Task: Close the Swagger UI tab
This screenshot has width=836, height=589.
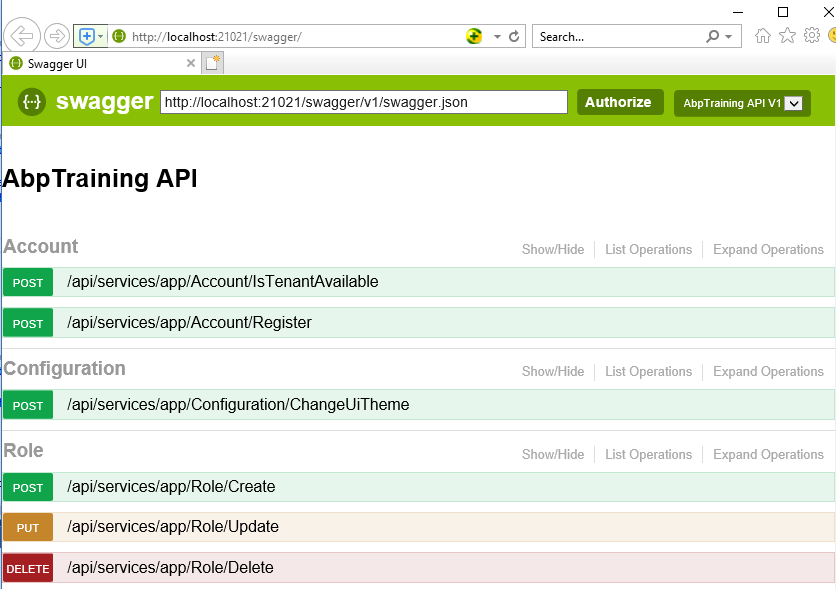Action: pos(191,63)
